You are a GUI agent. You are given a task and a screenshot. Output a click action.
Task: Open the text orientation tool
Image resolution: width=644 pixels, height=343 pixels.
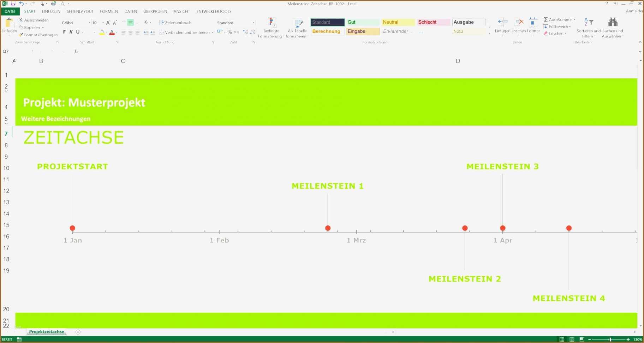[x=147, y=22]
